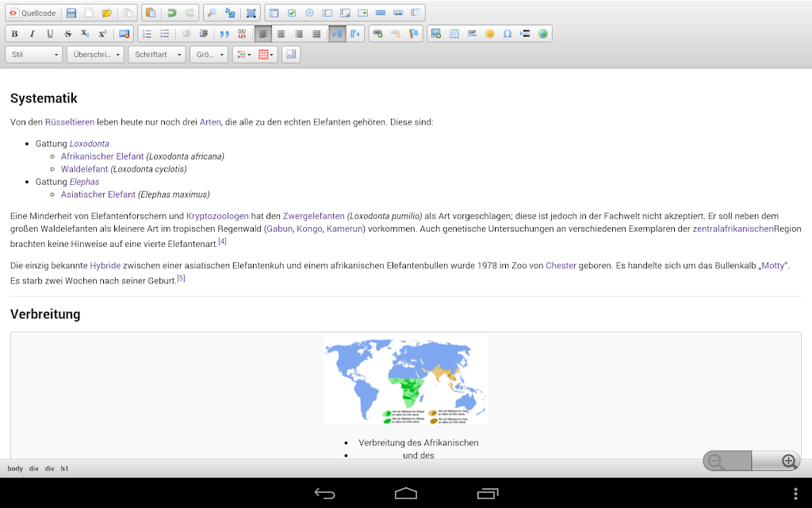This screenshot has width=812, height=508.
Task: Insert a horizontal line
Action: (x=472, y=33)
